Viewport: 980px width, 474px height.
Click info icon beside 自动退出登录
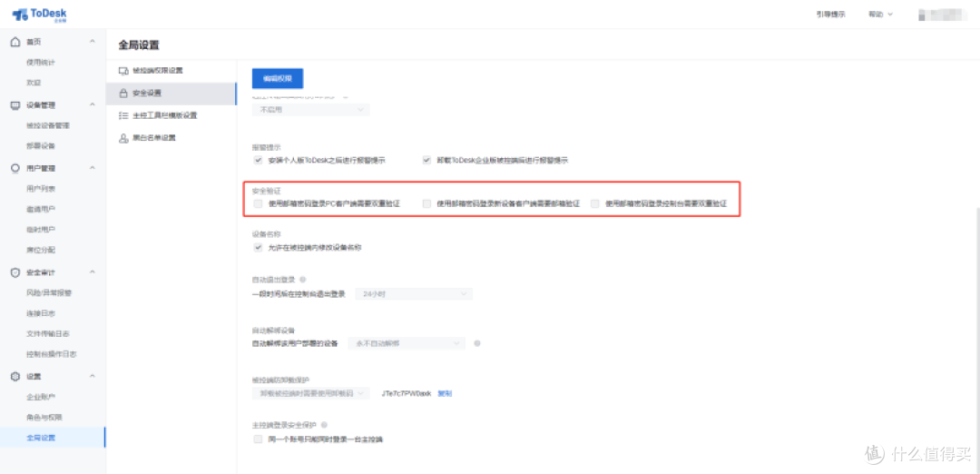302,280
